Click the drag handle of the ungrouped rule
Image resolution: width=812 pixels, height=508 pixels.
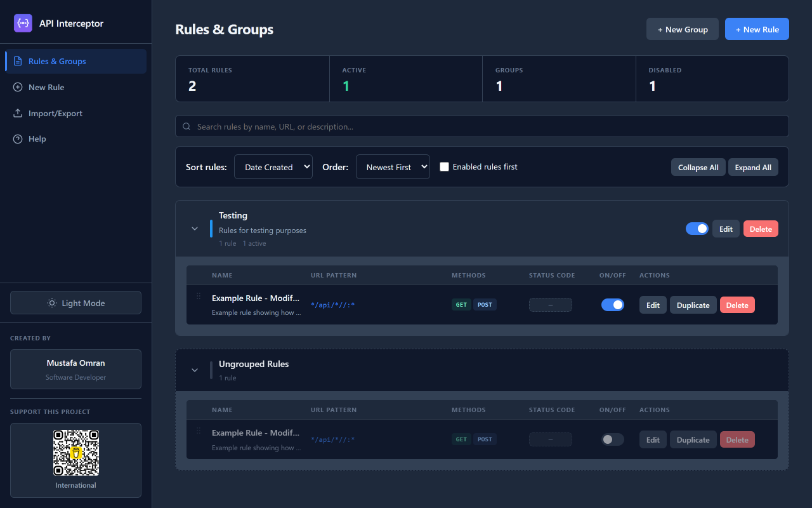pos(199,431)
